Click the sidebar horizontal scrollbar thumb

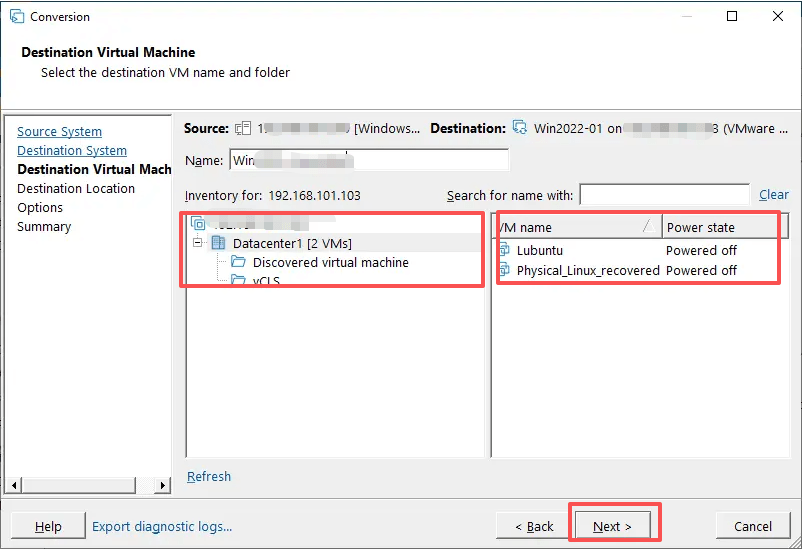pos(78,485)
